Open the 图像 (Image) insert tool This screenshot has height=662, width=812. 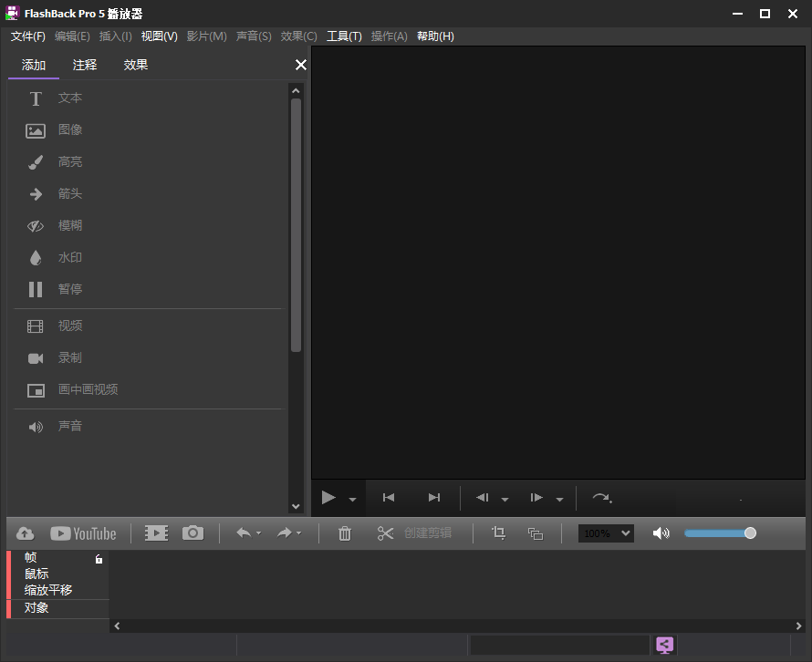tap(70, 129)
